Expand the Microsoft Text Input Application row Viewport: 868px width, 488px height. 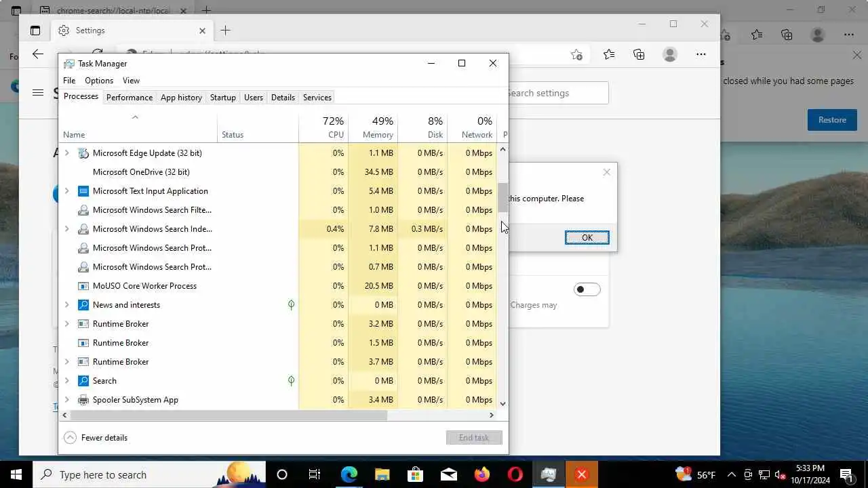pyautogui.click(x=66, y=191)
